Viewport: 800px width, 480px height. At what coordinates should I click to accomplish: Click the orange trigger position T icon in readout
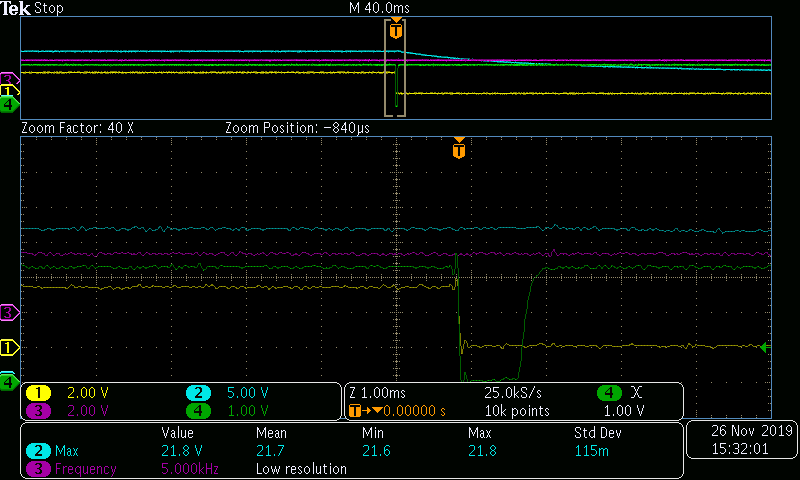pyautogui.click(x=355, y=411)
